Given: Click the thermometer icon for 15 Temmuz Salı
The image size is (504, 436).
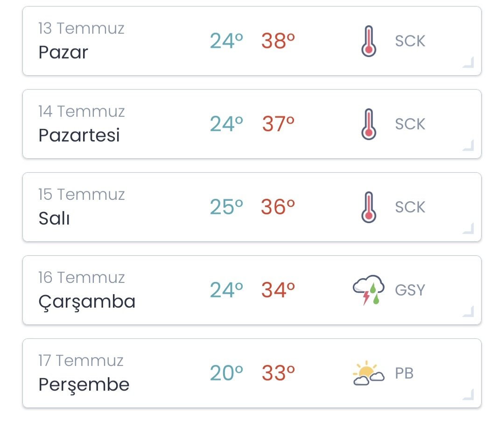Looking at the screenshot, I should (369, 207).
